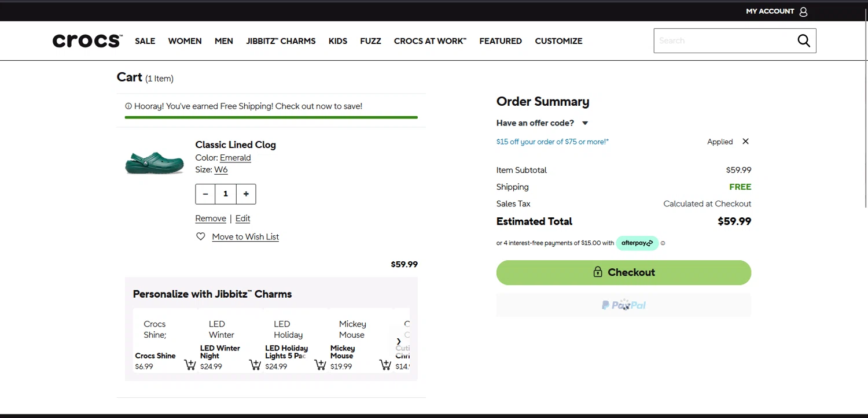Advance Jibbitz carousel with next arrow
Image resolution: width=868 pixels, height=418 pixels.
[x=399, y=341]
